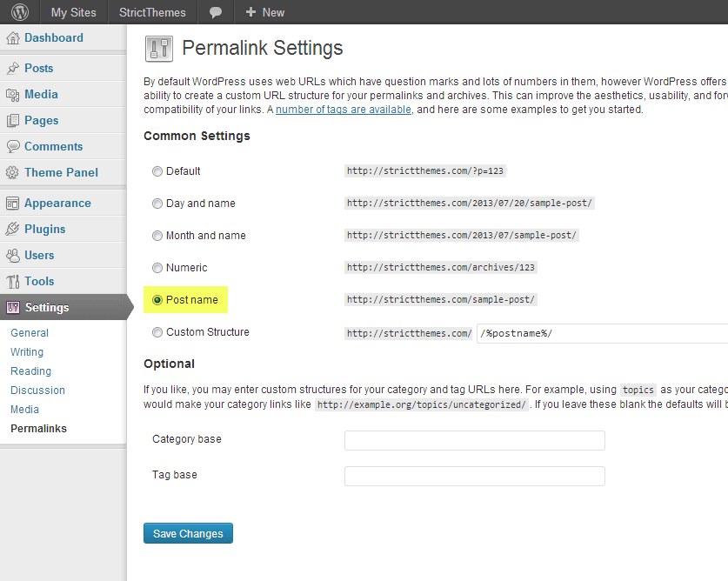Click the Media icon in sidebar
The height and width of the screenshot is (581, 728).
pyautogui.click(x=13, y=95)
